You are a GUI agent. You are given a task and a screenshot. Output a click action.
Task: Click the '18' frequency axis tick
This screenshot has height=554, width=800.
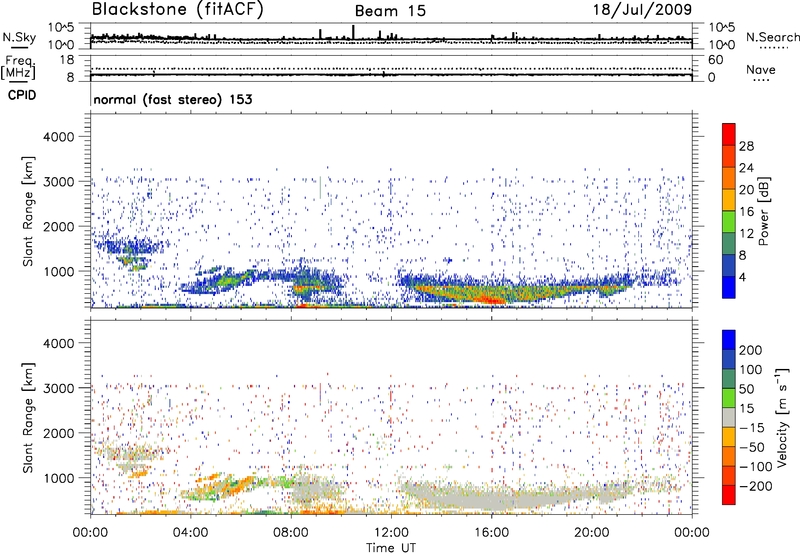(67, 60)
